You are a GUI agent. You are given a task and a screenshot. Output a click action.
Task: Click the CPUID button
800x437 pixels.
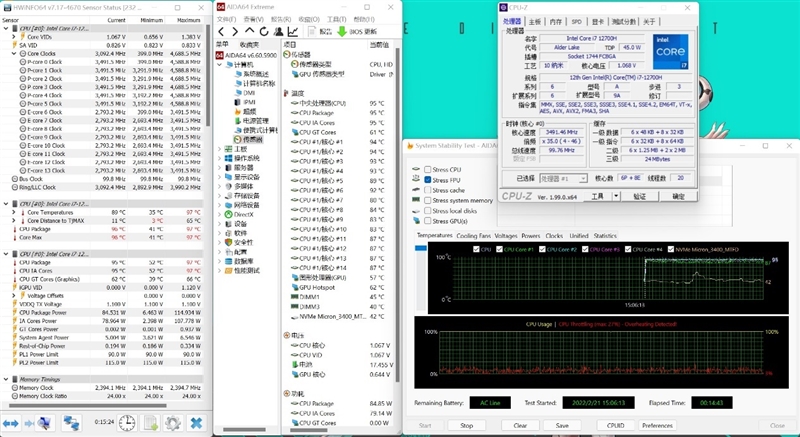616,425
